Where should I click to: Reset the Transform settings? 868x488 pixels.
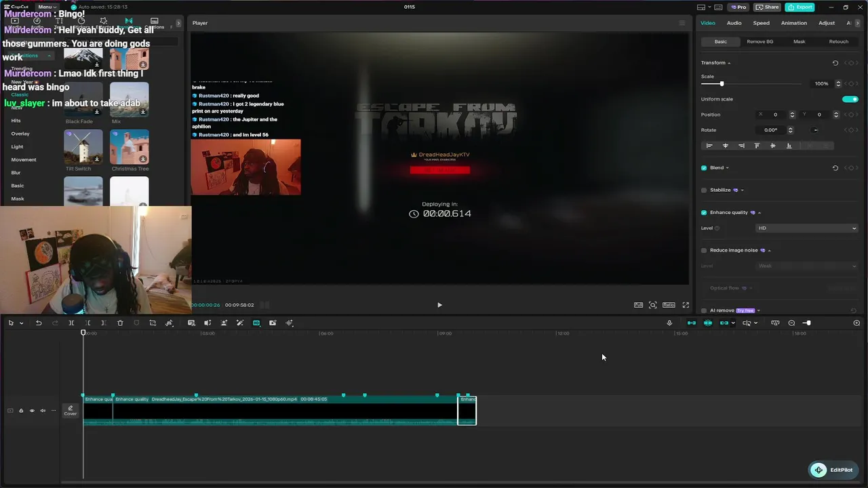tap(835, 63)
